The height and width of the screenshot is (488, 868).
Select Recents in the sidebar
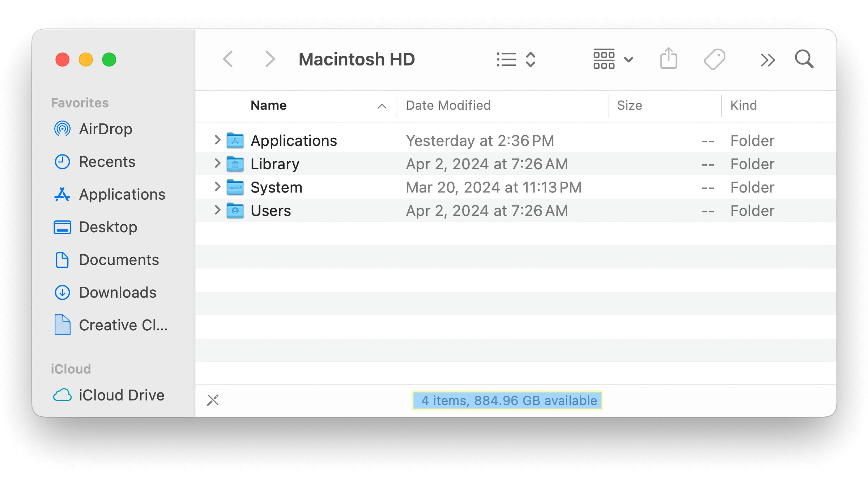(107, 162)
